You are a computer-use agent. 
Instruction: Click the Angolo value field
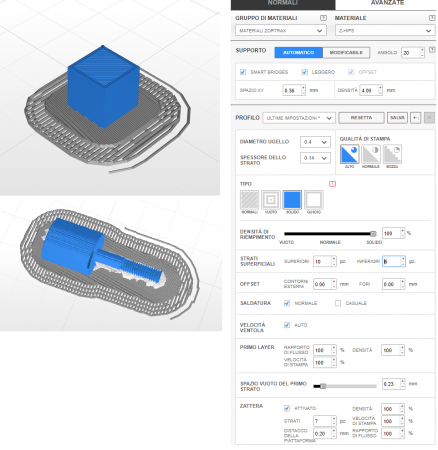410,53
